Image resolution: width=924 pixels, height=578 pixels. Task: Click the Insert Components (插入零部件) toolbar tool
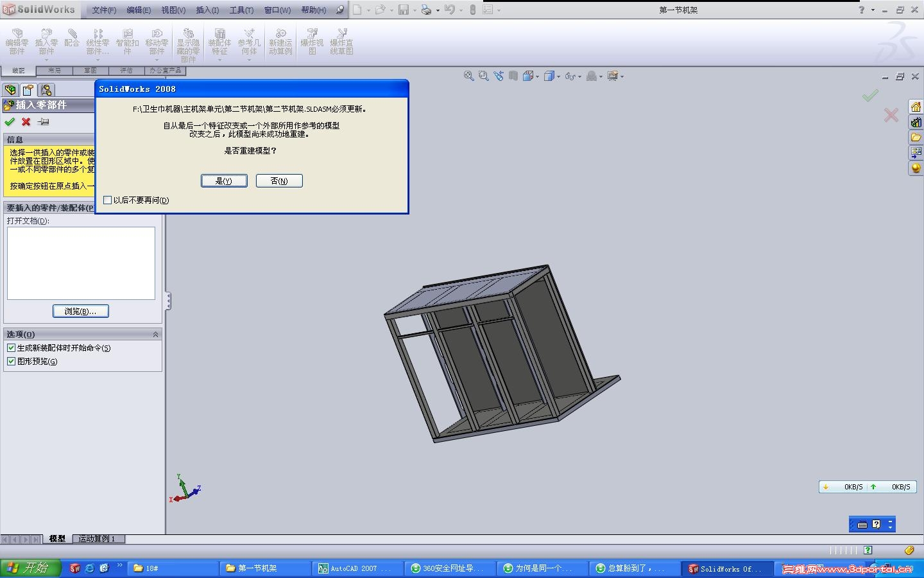pos(46,42)
